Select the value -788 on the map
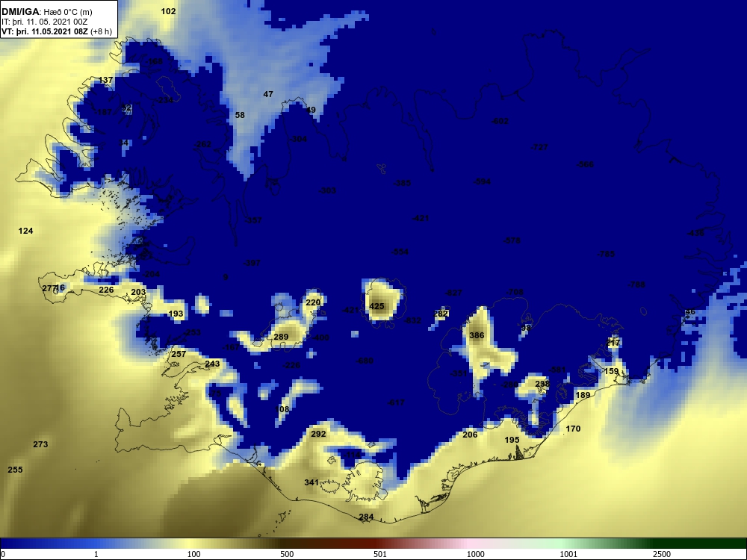 pos(636,284)
